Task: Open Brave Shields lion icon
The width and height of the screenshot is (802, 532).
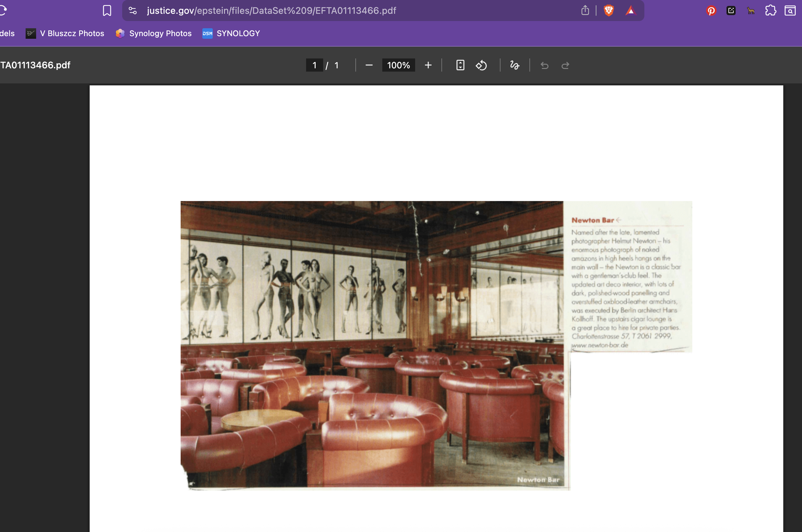Action: click(x=609, y=11)
